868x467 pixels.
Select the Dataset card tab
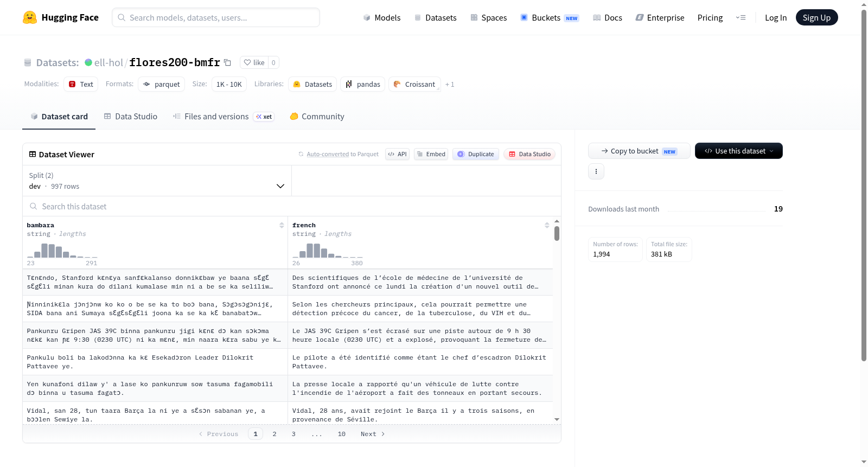click(x=59, y=117)
